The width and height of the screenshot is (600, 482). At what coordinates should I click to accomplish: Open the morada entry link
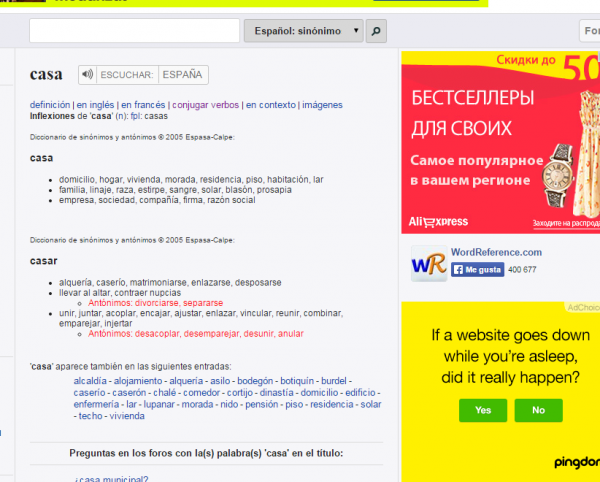[x=197, y=404]
